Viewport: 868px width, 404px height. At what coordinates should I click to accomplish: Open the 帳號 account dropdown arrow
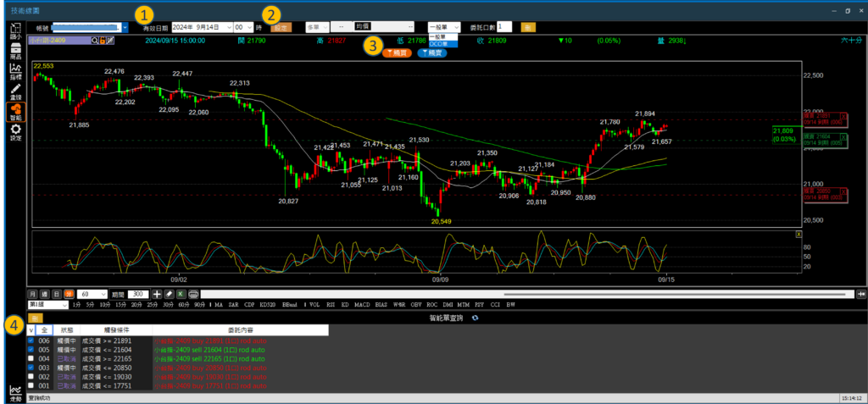125,26
